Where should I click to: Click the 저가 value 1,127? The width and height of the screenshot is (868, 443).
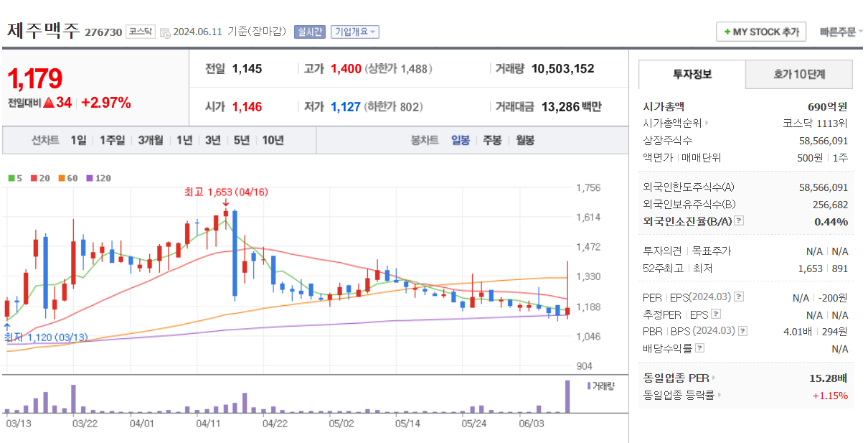coord(346,107)
